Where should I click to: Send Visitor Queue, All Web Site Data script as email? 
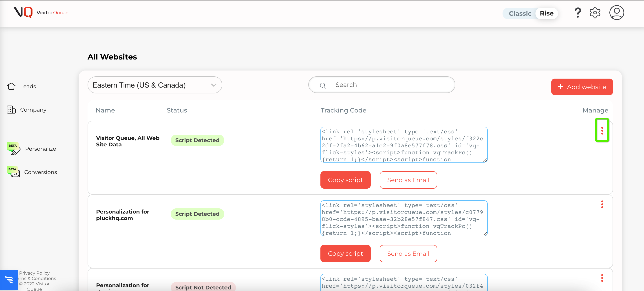(x=408, y=180)
